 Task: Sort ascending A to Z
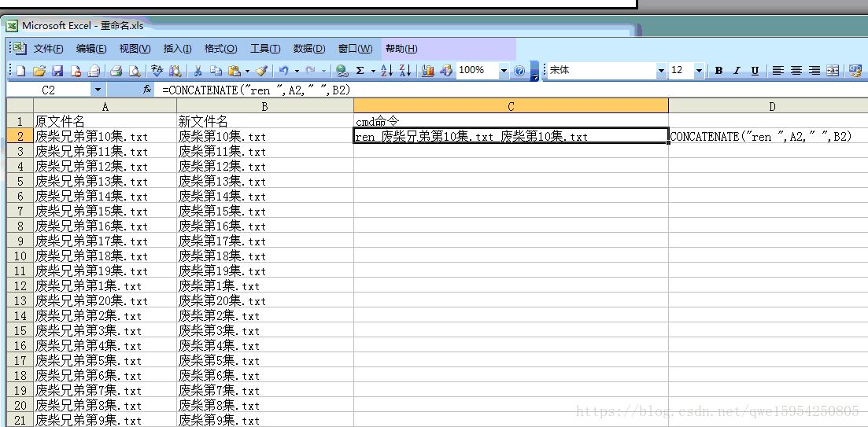[x=387, y=71]
